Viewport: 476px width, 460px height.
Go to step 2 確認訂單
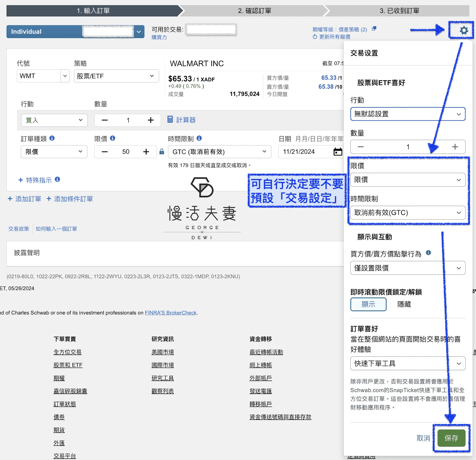[x=254, y=11]
